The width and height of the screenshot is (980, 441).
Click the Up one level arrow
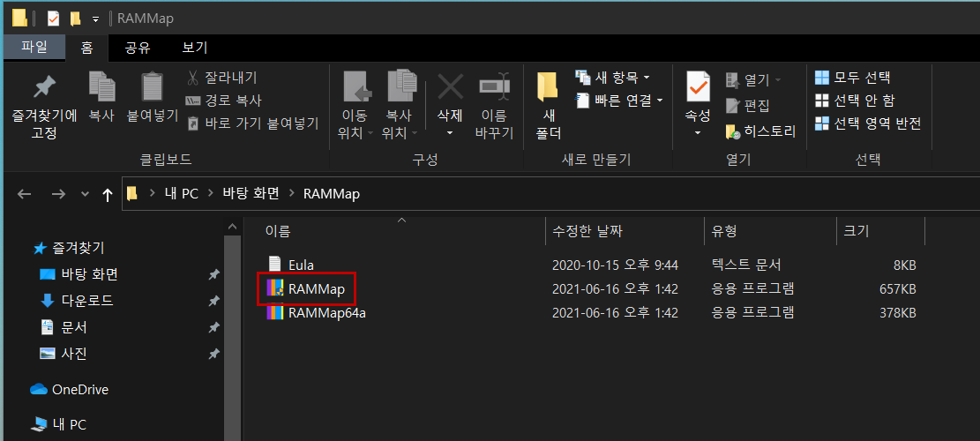pos(108,195)
